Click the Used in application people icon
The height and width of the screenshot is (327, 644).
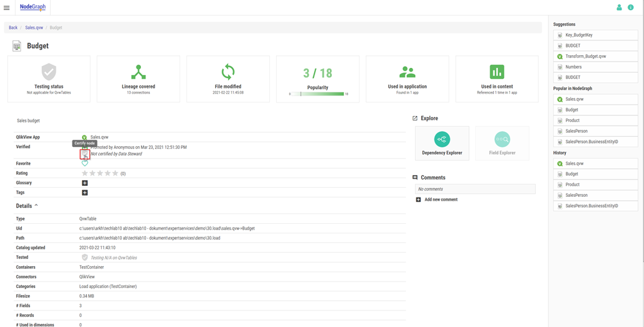coord(408,72)
